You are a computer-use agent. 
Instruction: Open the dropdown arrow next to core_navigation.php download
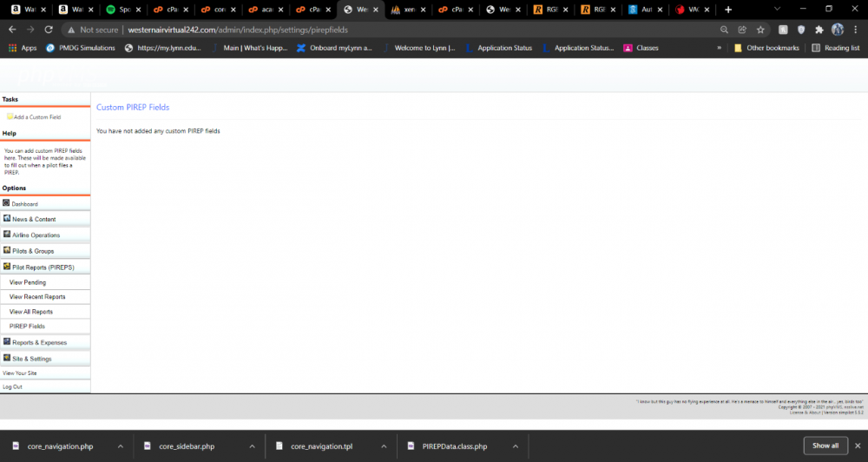coord(121,446)
